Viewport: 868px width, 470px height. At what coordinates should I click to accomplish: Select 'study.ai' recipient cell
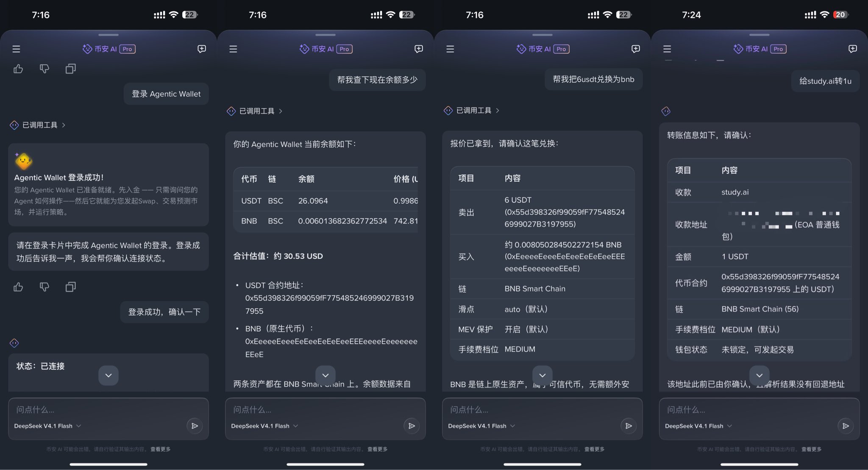pos(735,192)
